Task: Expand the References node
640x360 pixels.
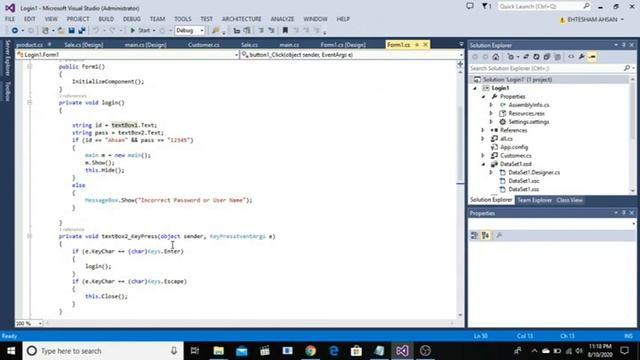Action: pyautogui.click(x=483, y=130)
